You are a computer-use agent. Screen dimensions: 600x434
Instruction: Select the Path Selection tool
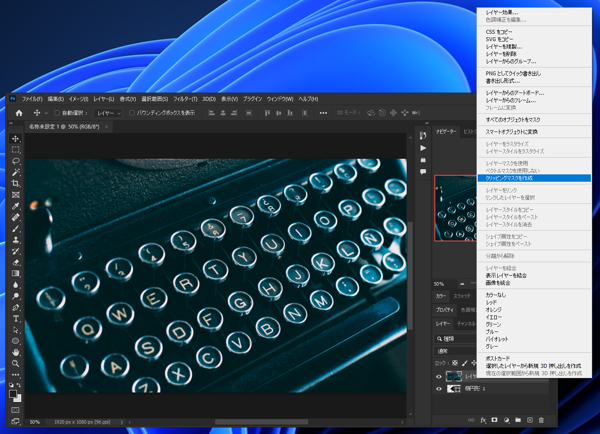coord(16,330)
